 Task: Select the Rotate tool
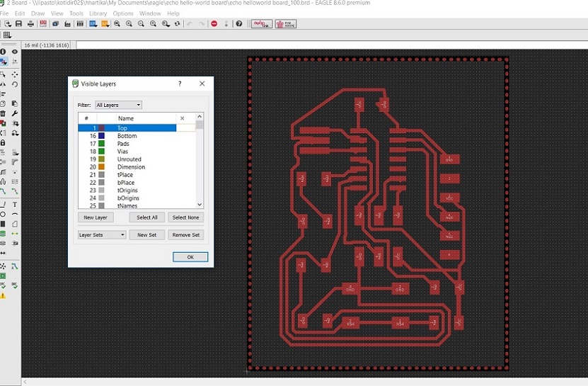pos(15,84)
